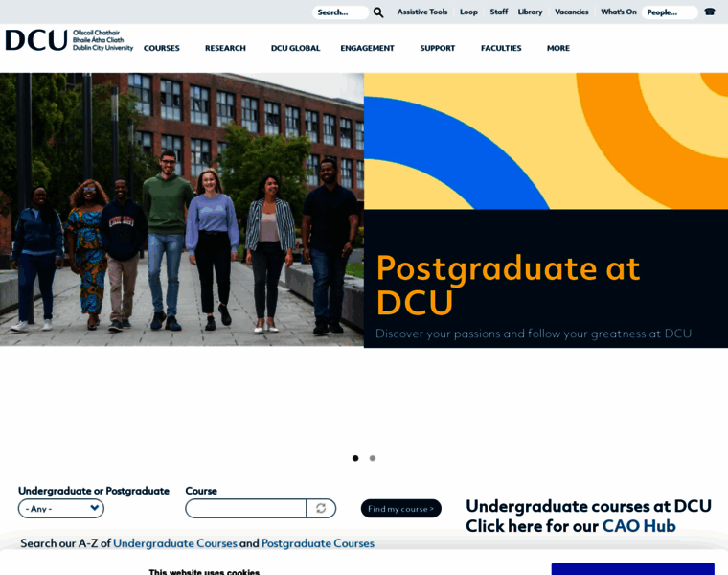Viewport: 728px width, 575px height.
Task: Click the telephone icon in top bar
Action: [710, 11]
